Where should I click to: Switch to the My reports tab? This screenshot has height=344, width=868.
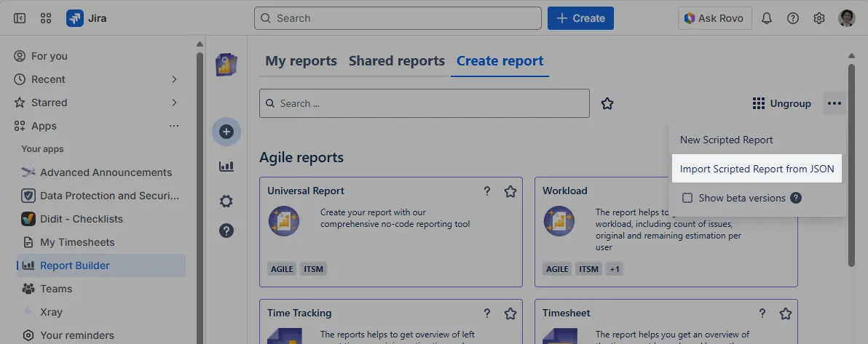tap(301, 61)
